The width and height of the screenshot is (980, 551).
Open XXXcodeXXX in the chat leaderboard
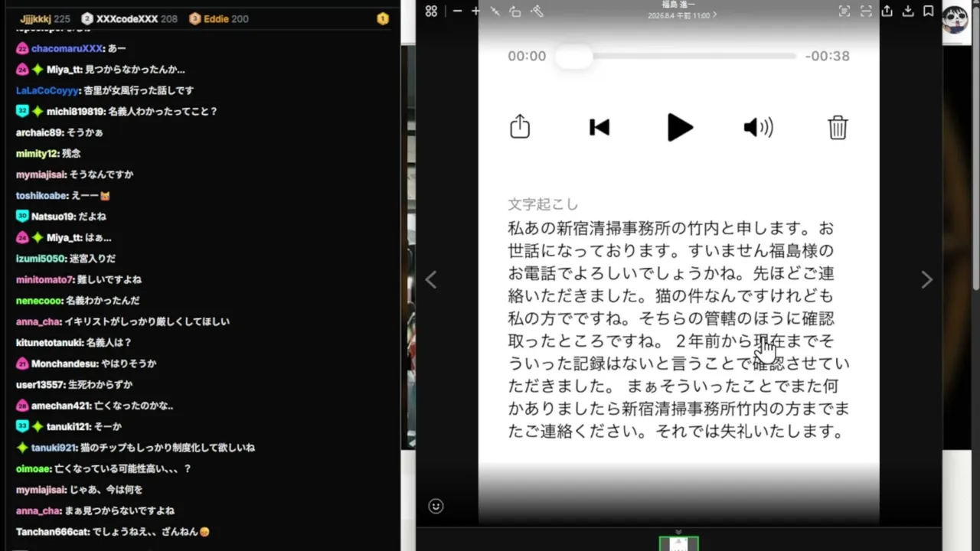pyautogui.click(x=126, y=18)
